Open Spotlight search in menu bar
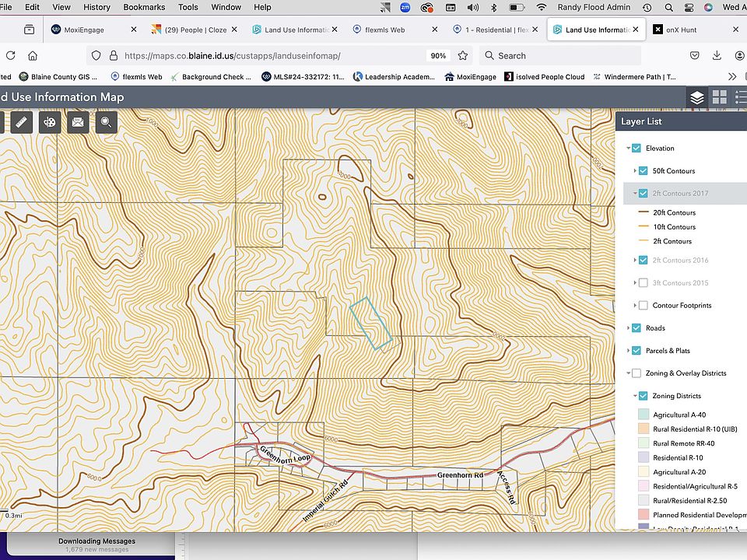The image size is (747, 560). [x=669, y=7]
